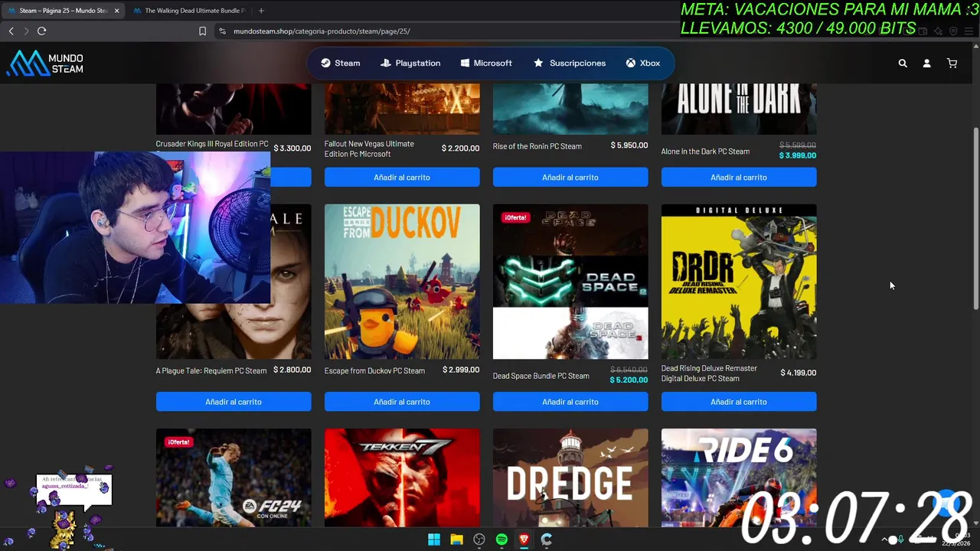Image resolution: width=980 pixels, height=551 pixels.
Task: Open File Explorer from taskbar
Action: click(456, 540)
